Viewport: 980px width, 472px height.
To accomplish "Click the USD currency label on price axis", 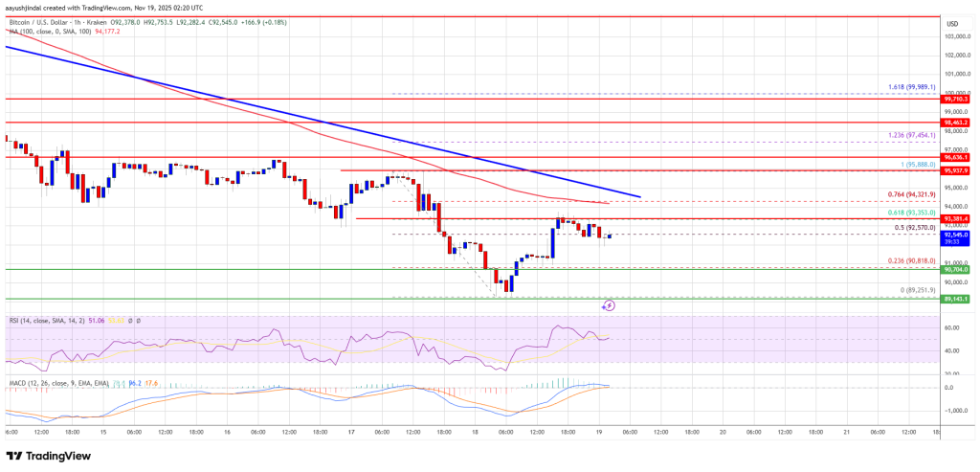I will click(952, 24).
